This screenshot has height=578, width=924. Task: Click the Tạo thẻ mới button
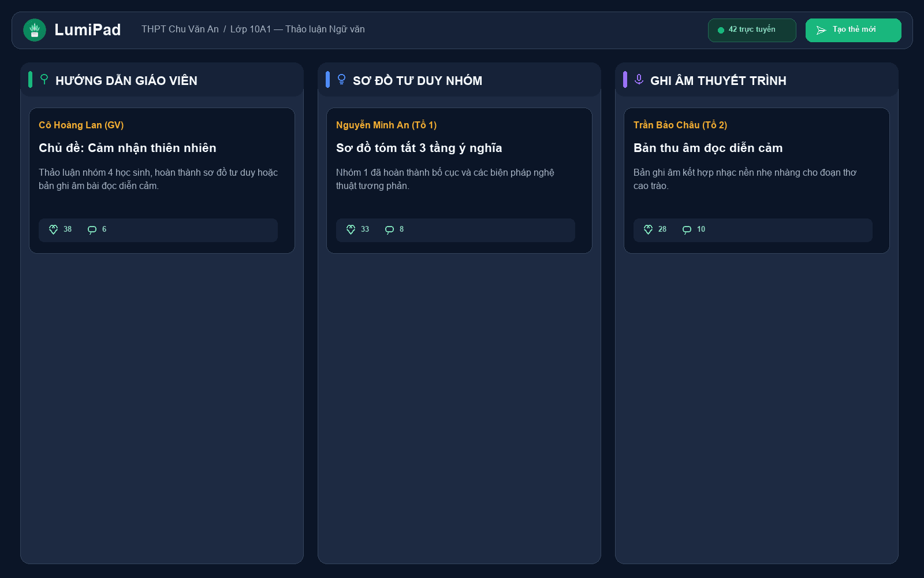pos(854,30)
